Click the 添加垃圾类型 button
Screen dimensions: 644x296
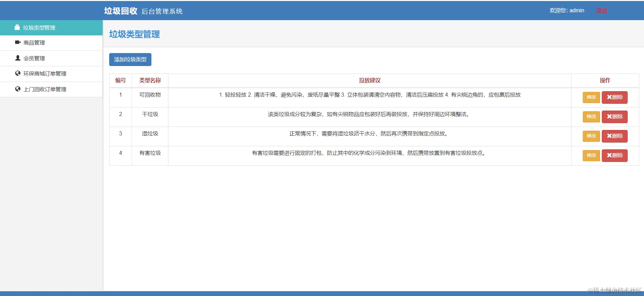pyautogui.click(x=130, y=60)
